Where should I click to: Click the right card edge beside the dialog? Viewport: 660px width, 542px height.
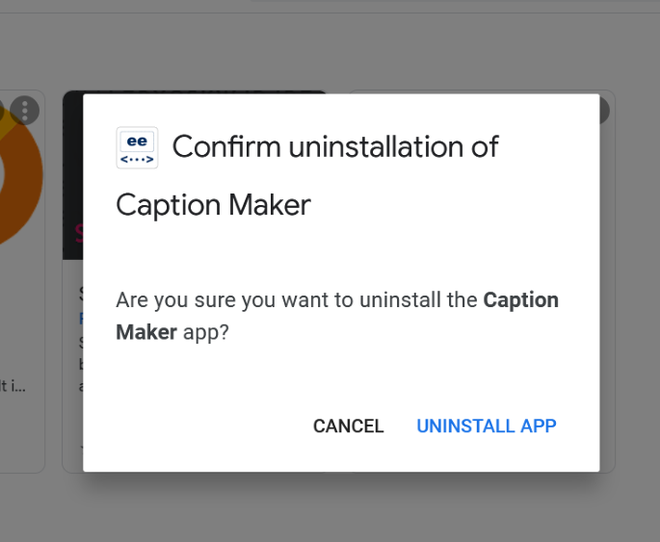click(607, 300)
